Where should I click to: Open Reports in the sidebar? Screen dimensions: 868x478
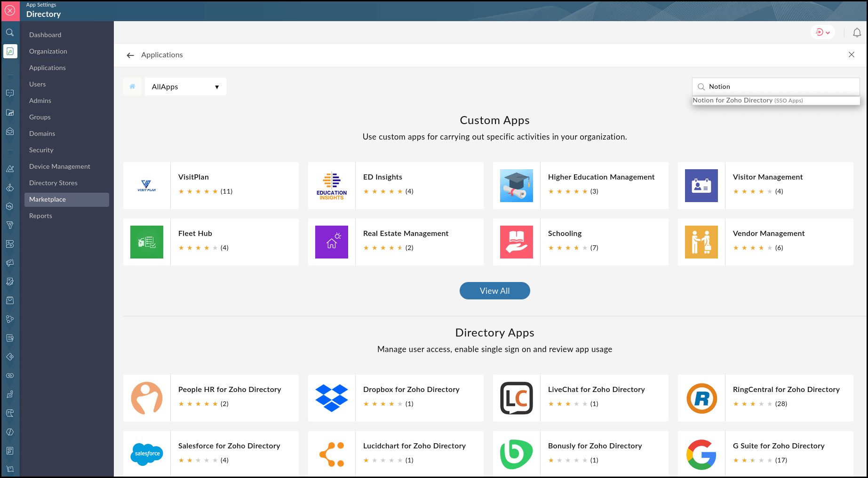pyautogui.click(x=40, y=216)
